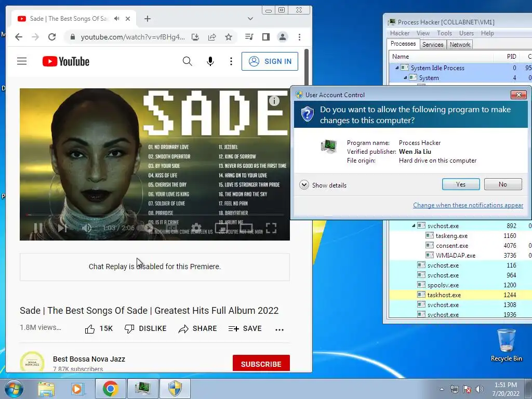Viewport: 532px width, 399px height.
Task: Select the Processes tab
Action: 403,44
